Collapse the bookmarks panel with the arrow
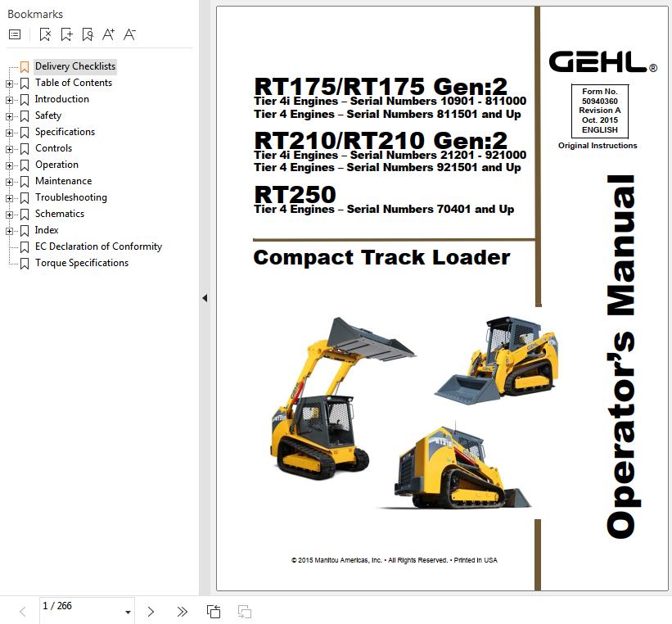The width and height of the screenshot is (672, 624). click(205, 298)
